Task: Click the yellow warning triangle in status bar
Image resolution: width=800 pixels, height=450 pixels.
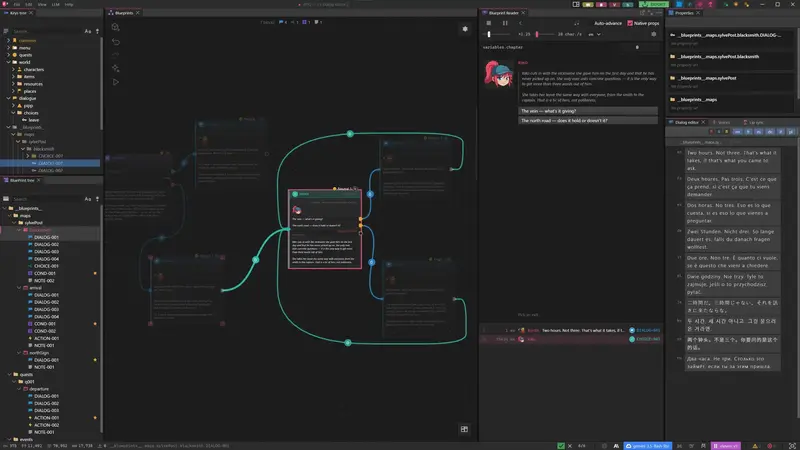Action: point(755,446)
